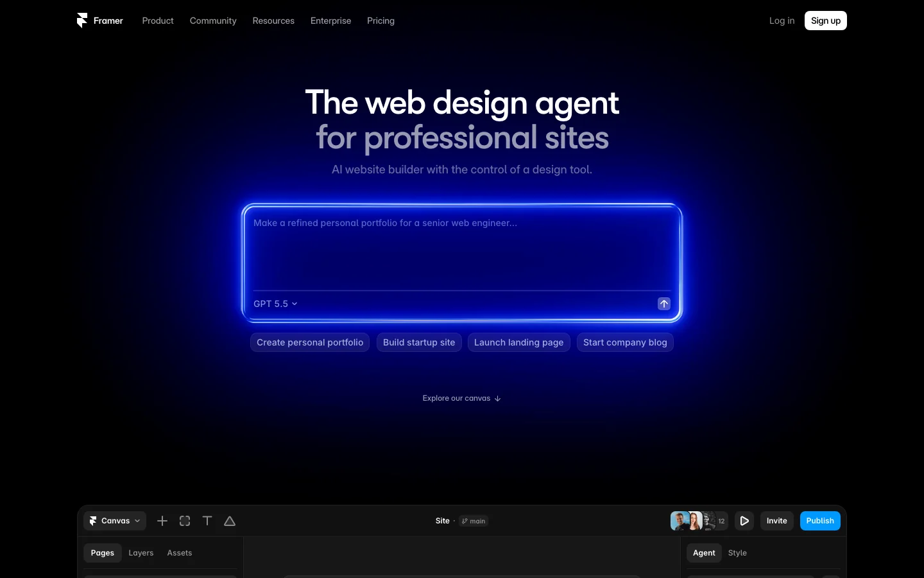Choose Launch landing page suggestion

coord(518,342)
